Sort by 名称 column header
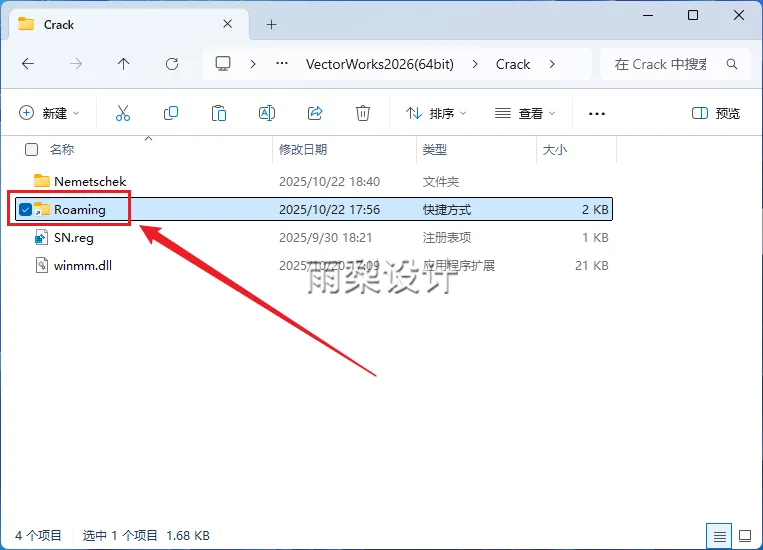 tap(62, 149)
